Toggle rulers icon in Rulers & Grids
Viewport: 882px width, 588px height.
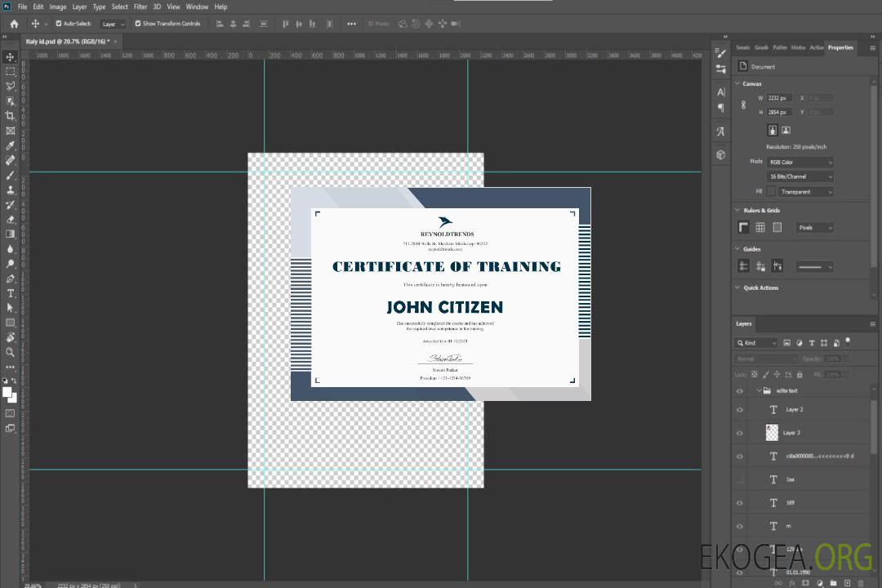[x=743, y=227]
